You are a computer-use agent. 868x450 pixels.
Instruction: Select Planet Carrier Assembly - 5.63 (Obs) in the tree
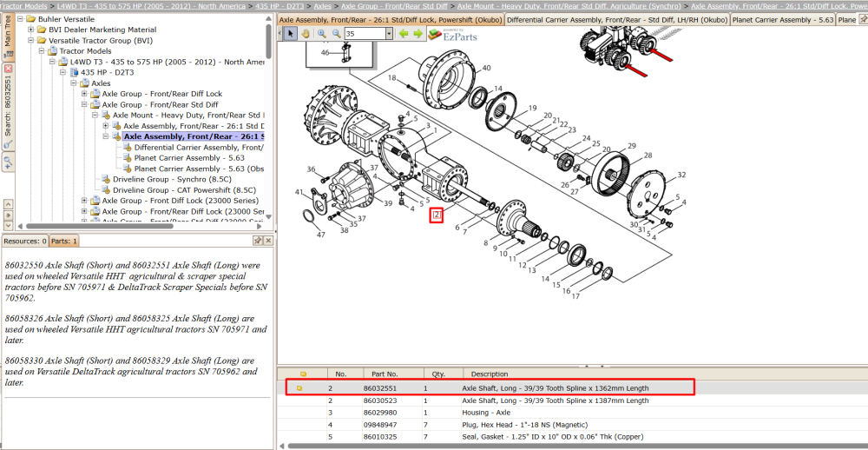pos(199,169)
